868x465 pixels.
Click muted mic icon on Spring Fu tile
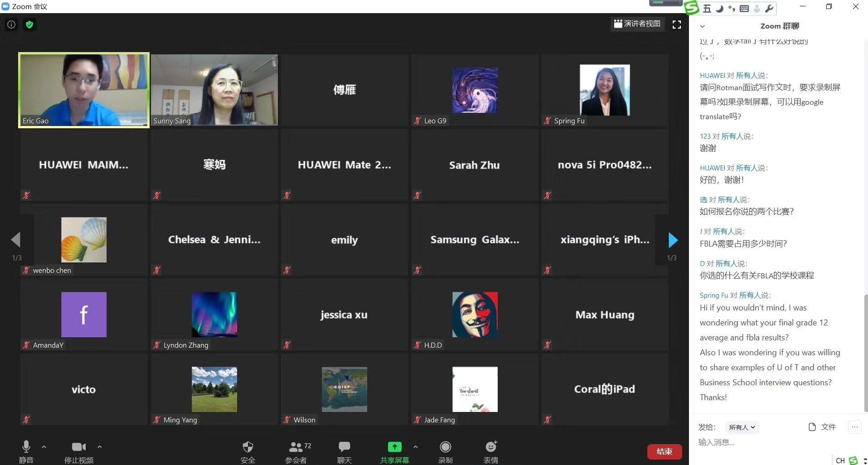[548, 121]
